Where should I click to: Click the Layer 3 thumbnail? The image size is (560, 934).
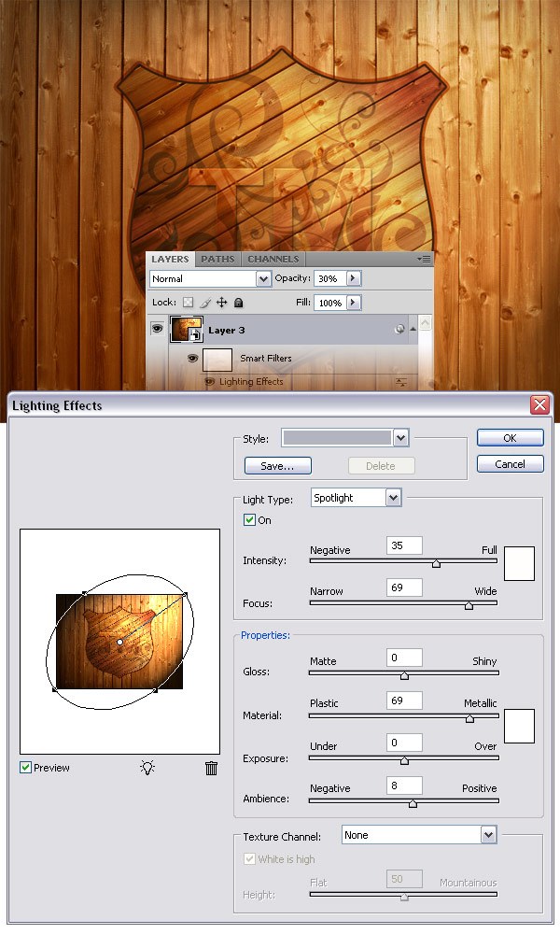click(186, 329)
